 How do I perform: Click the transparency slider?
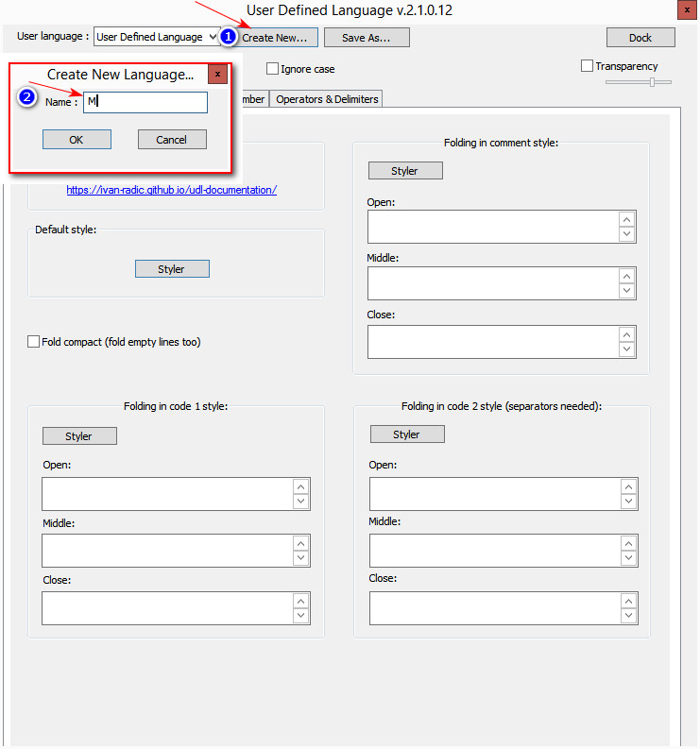point(639,82)
